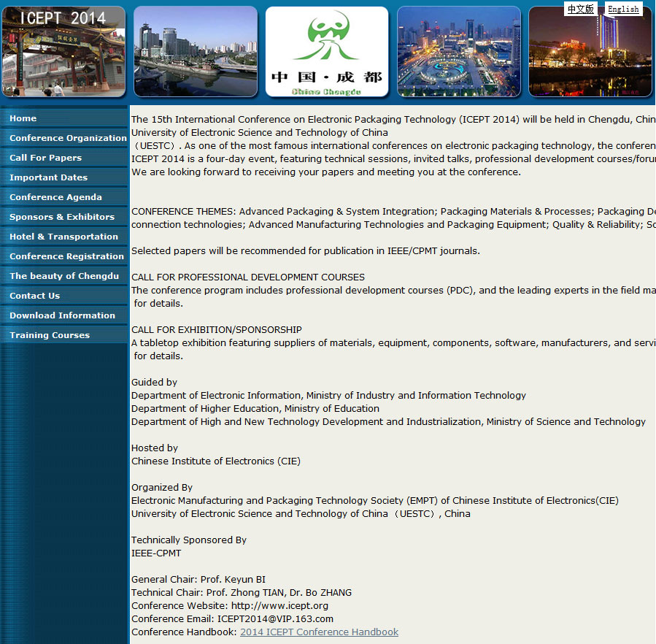
Task: Switch language to 中文版
Action: (580, 9)
